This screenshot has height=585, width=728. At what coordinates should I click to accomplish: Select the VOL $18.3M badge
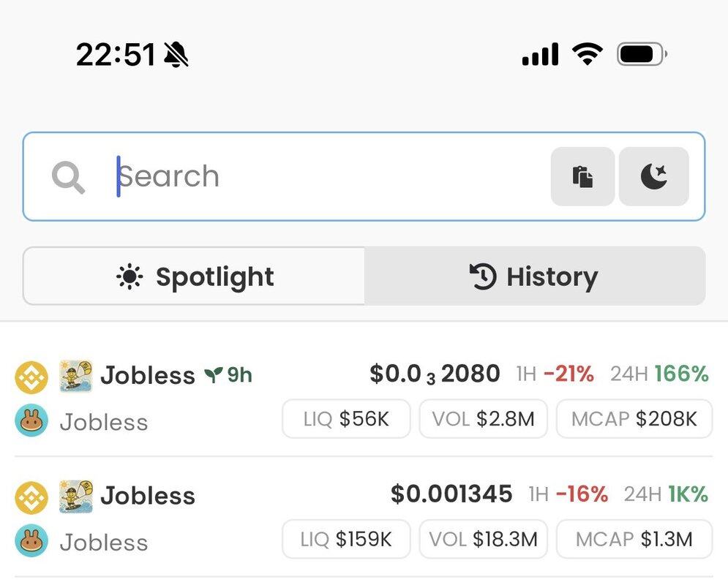(484, 539)
